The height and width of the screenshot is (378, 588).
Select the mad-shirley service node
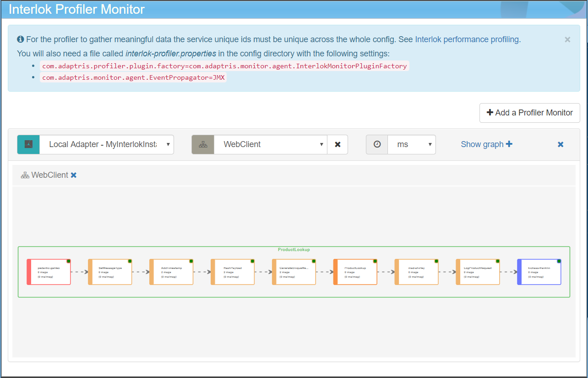417,272
